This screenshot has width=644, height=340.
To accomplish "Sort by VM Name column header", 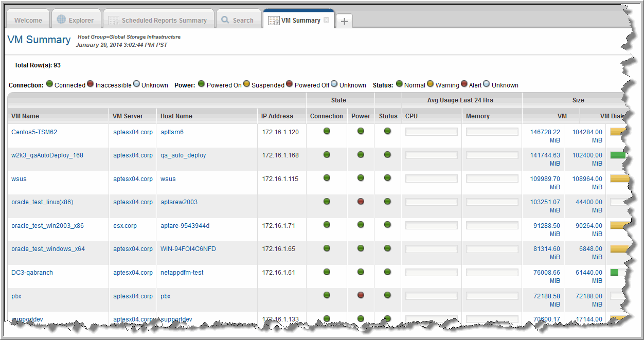I will pos(25,116).
